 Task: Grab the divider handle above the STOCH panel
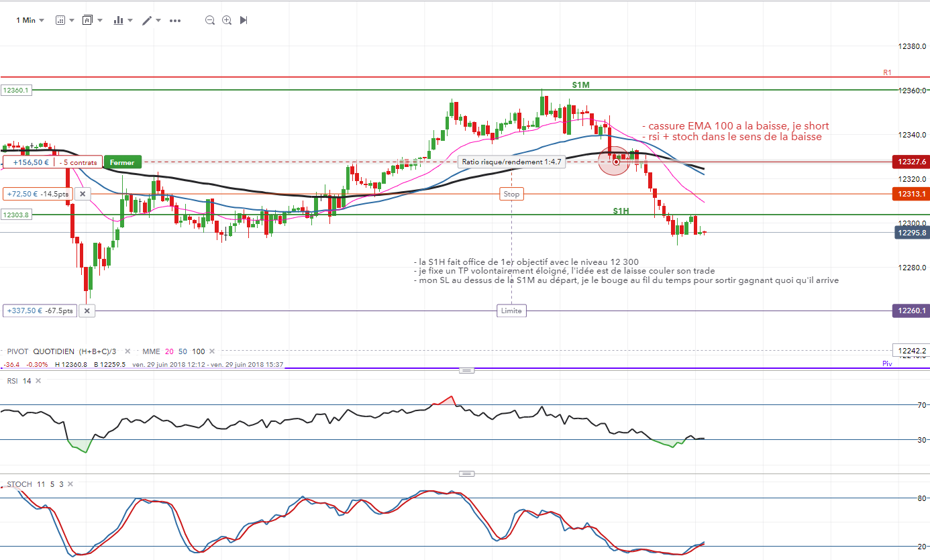466,473
